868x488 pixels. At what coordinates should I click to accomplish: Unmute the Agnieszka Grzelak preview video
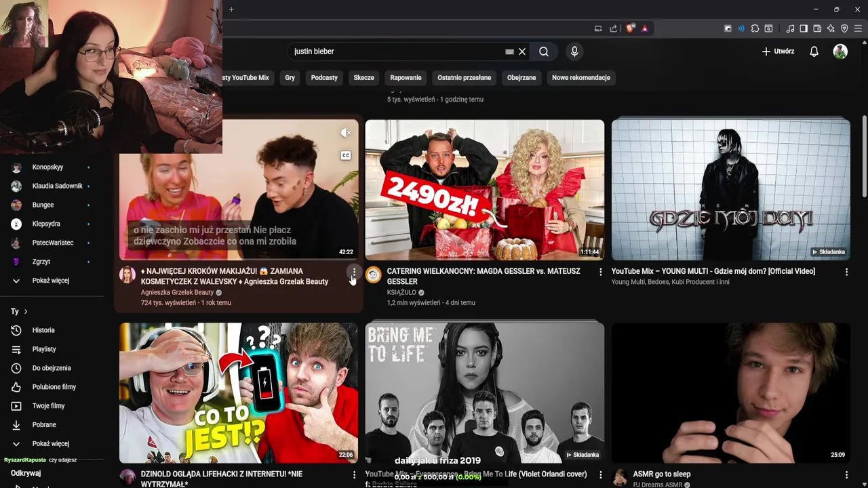[x=346, y=133]
